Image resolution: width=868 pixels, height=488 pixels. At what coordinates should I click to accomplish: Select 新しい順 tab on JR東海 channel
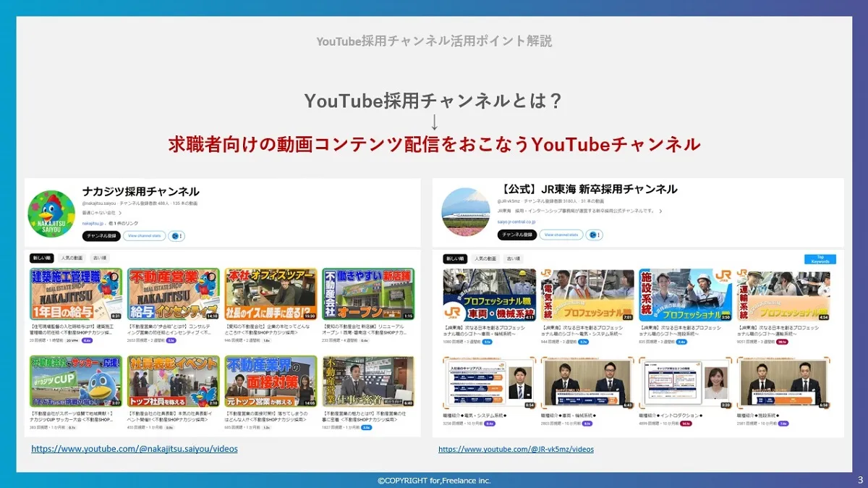[454, 258]
